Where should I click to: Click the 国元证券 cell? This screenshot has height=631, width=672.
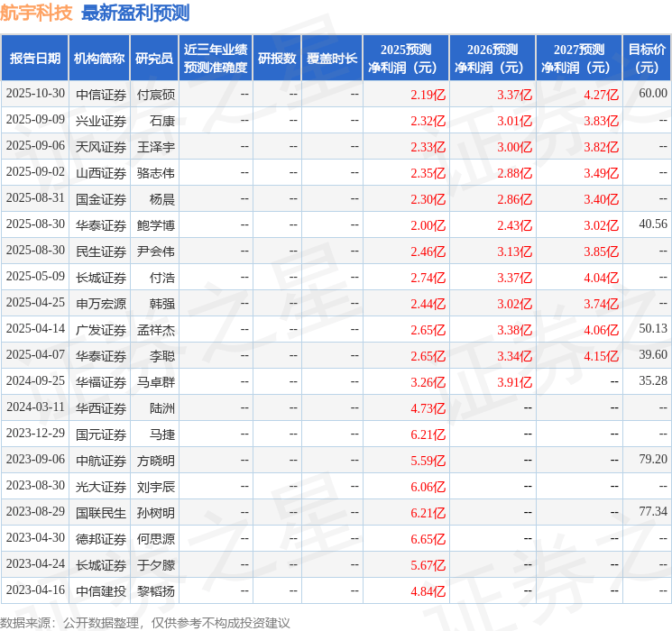101,434
